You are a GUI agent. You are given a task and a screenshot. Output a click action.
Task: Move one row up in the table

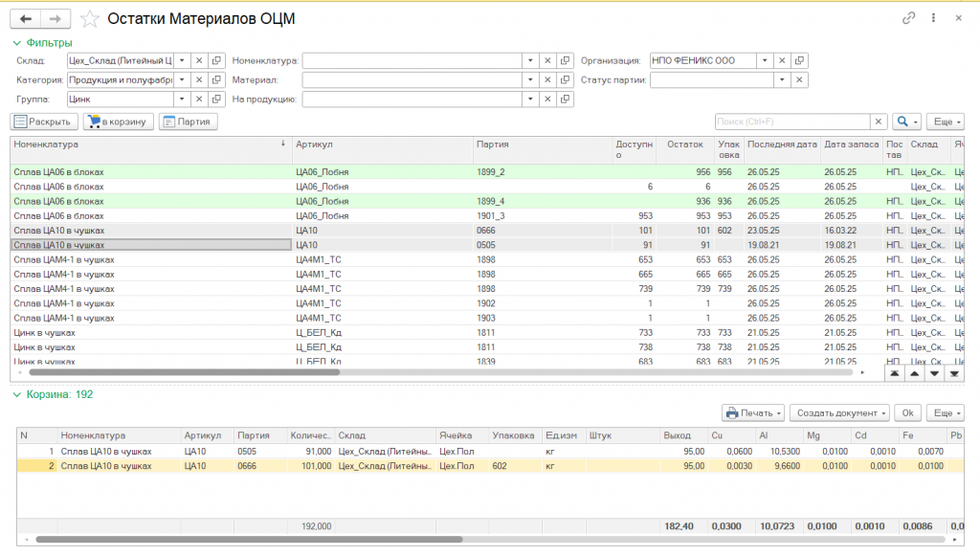pos(914,373)
